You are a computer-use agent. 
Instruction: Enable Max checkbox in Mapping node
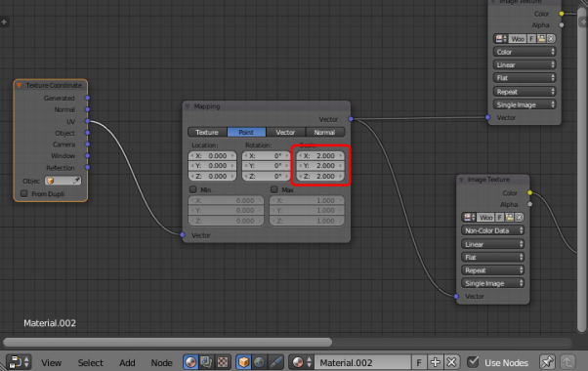[x=274, y=189]
